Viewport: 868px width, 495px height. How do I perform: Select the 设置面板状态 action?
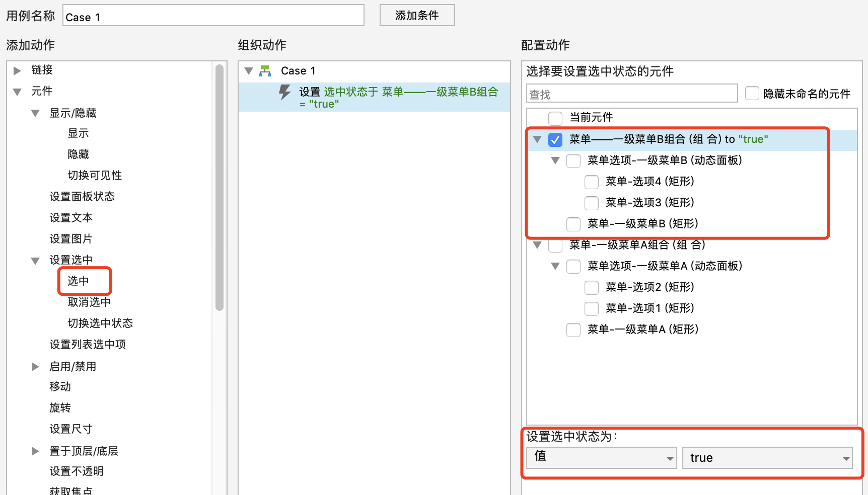click(82, 197)
